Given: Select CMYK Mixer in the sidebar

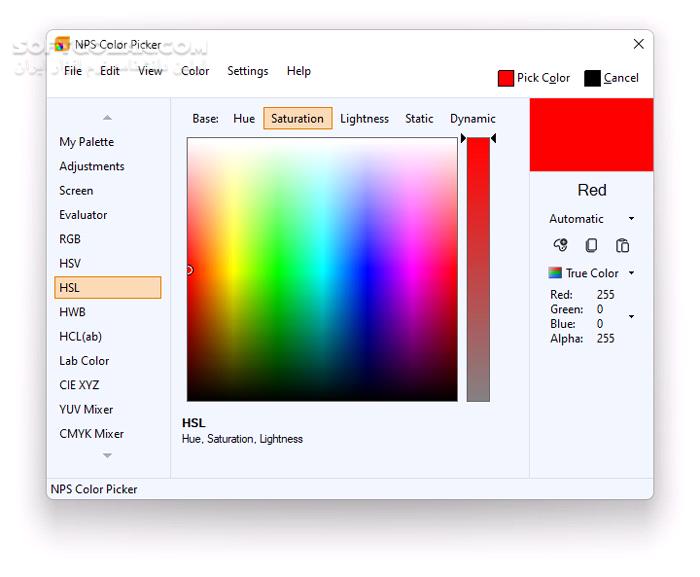Looking at the screenshot, I should (91, 434).
